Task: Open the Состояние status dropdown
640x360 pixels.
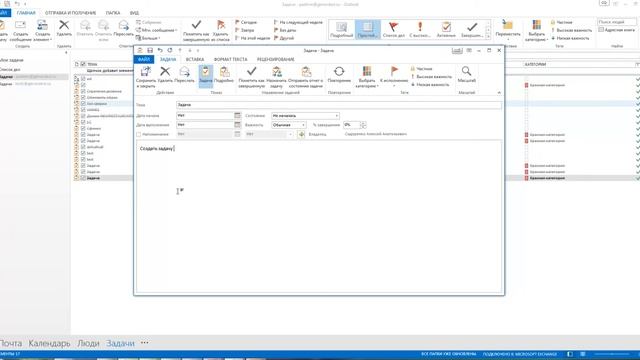Action: 337,116
